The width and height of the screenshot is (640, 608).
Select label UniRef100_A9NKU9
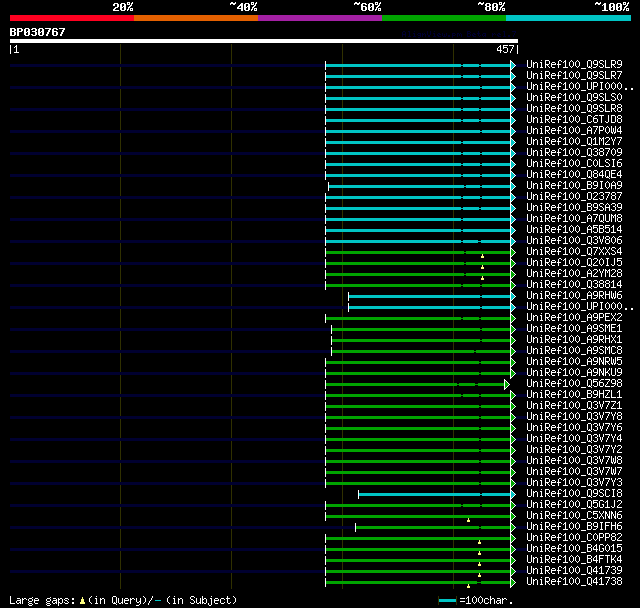click(x=574, y=373)
